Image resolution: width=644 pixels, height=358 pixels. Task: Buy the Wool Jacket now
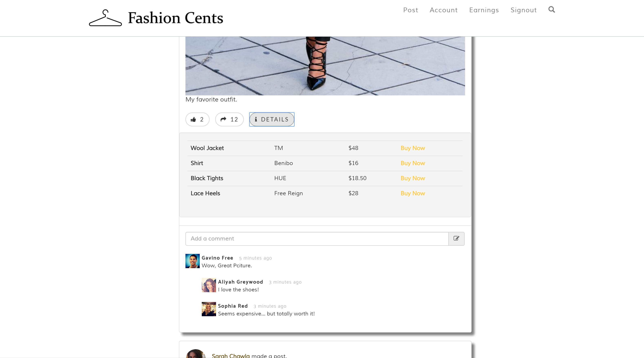(x=412, y=148)
